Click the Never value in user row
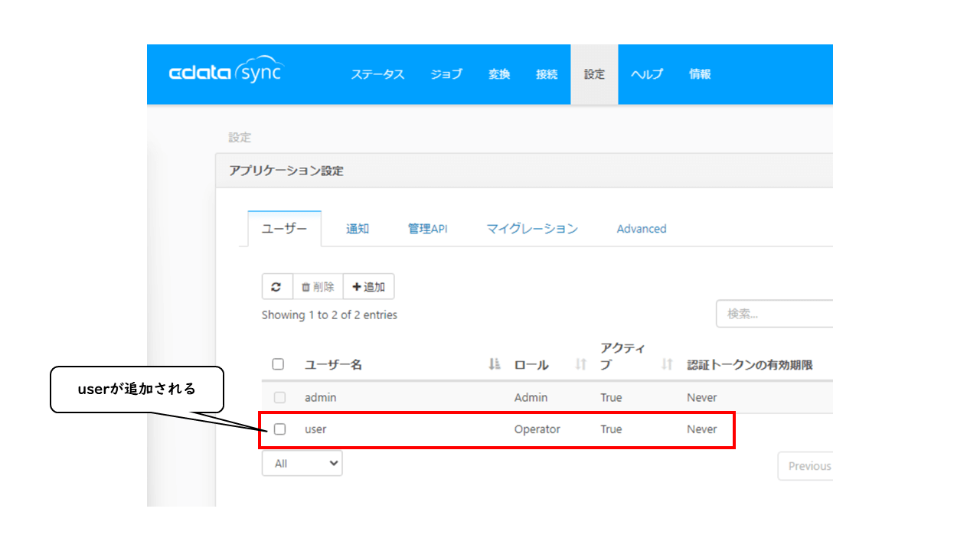Image resolution: width=980 pixels, height=551 pixels. (x=702, y=429)
